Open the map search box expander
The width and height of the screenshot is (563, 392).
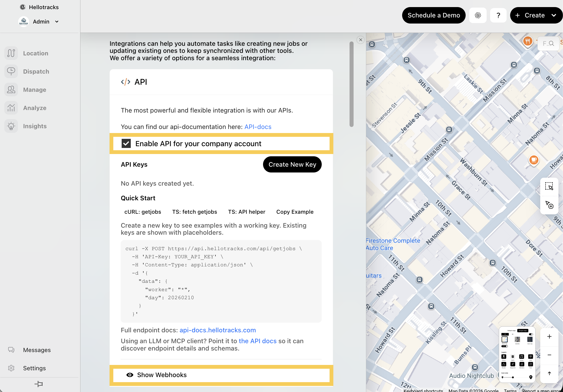[x=548, y=43]
